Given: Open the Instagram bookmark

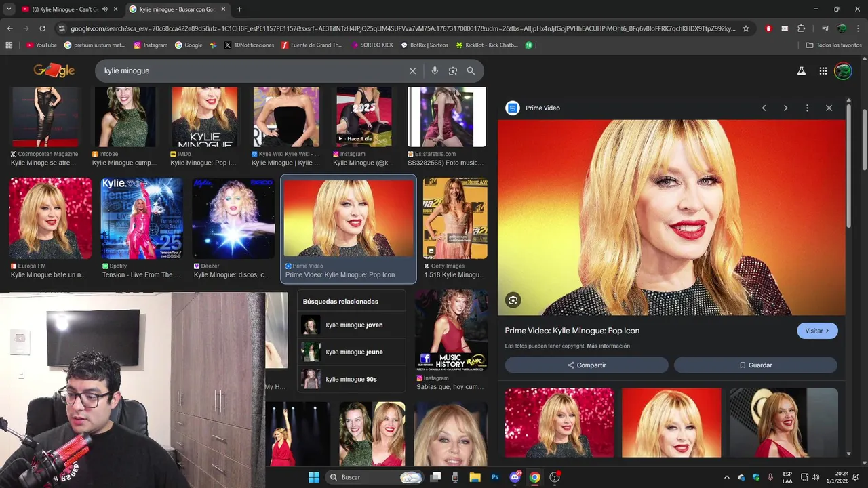Looking at the screenshot, I should (x=151, y=45).
